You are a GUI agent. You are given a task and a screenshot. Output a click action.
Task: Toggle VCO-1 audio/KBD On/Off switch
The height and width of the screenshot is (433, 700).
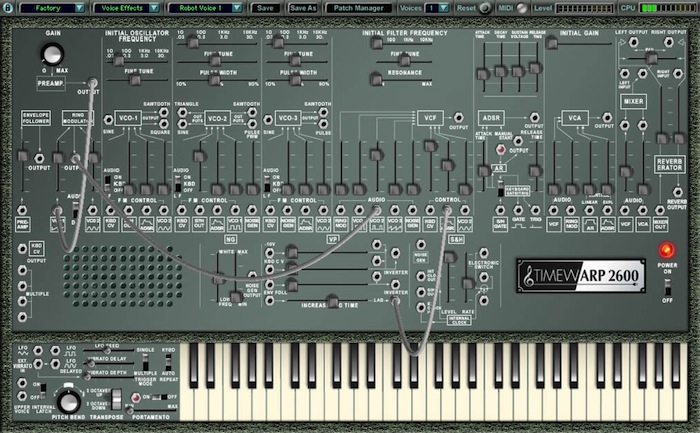[x=108, y=183]
